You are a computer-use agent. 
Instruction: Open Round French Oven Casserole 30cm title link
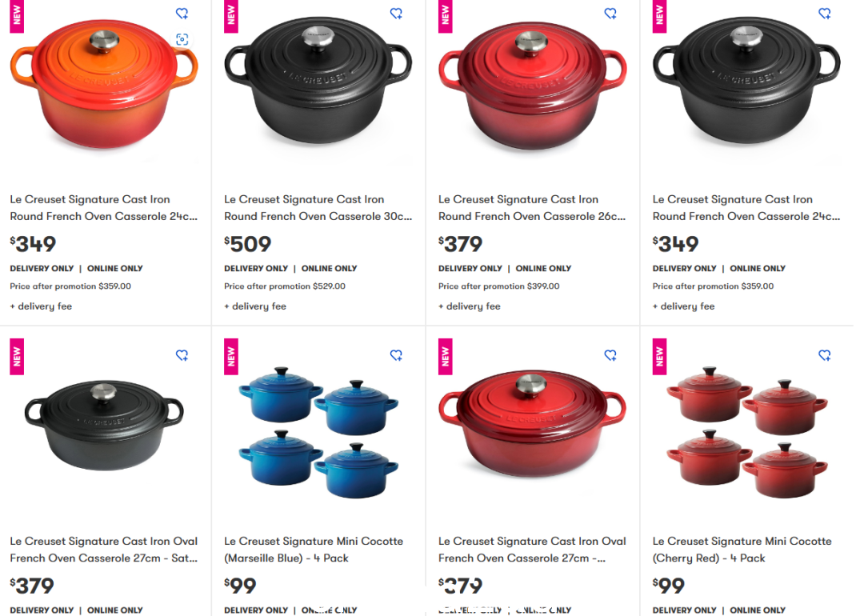318,208
